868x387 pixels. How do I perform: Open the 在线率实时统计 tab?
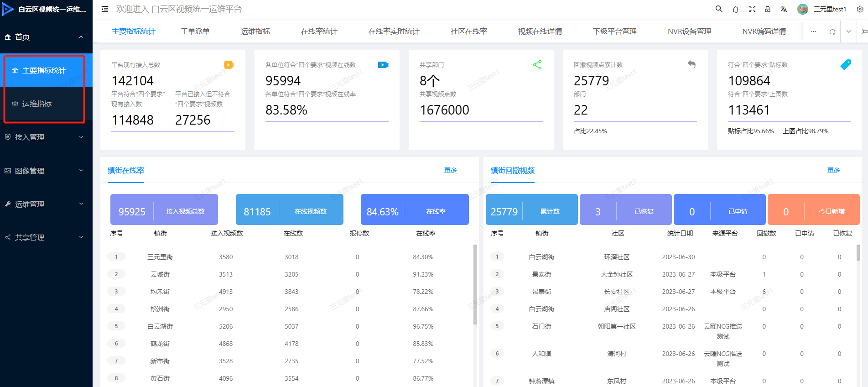pos(394,31)
